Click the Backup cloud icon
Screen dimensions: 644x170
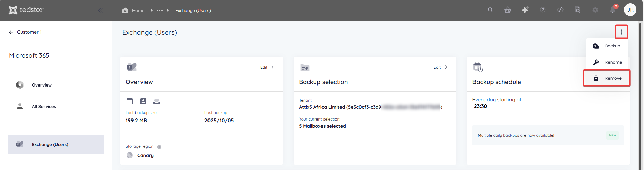(x=596, y=46)
